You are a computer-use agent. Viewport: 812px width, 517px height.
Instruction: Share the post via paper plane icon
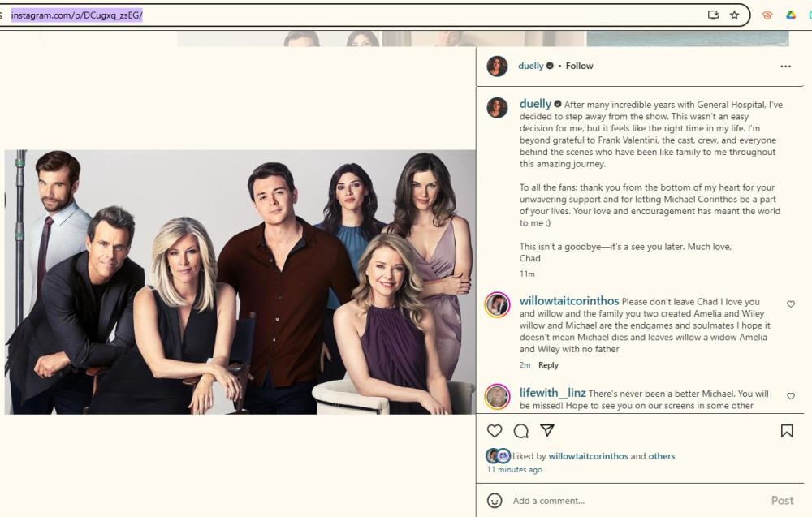click(x=547, y=431)
